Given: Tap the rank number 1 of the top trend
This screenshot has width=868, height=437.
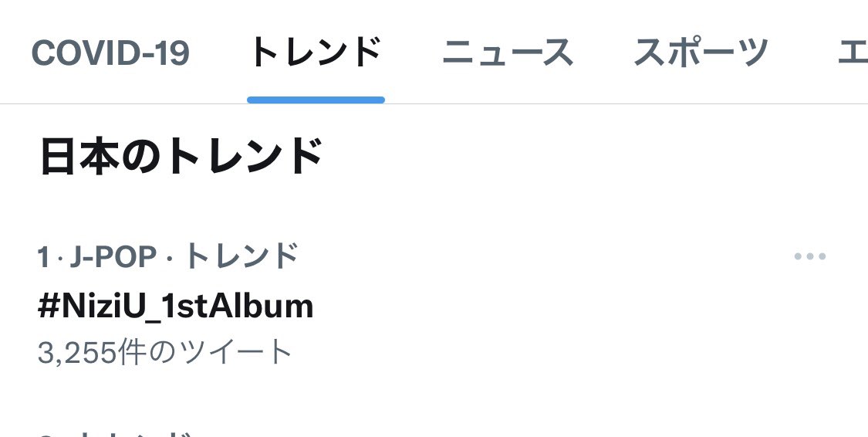Looking at the screenshot, I should coord(43,257).
